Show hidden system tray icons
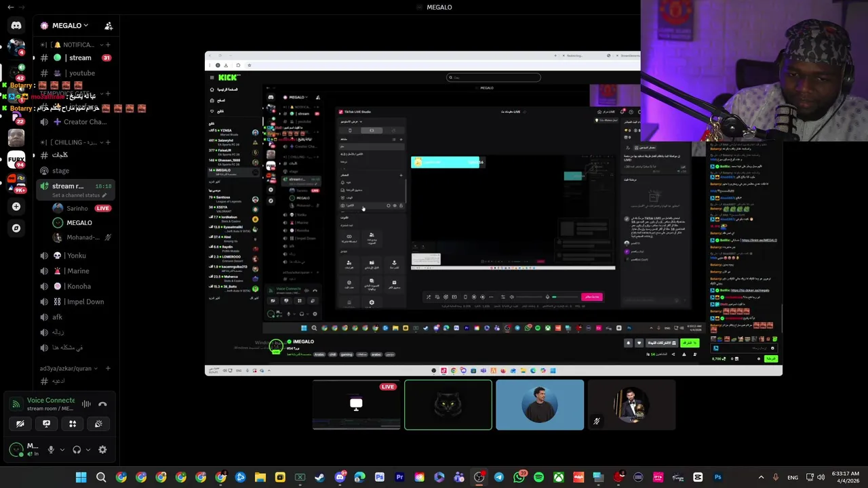Viewport: 868px width, 488px height. [x=761, y=477]
